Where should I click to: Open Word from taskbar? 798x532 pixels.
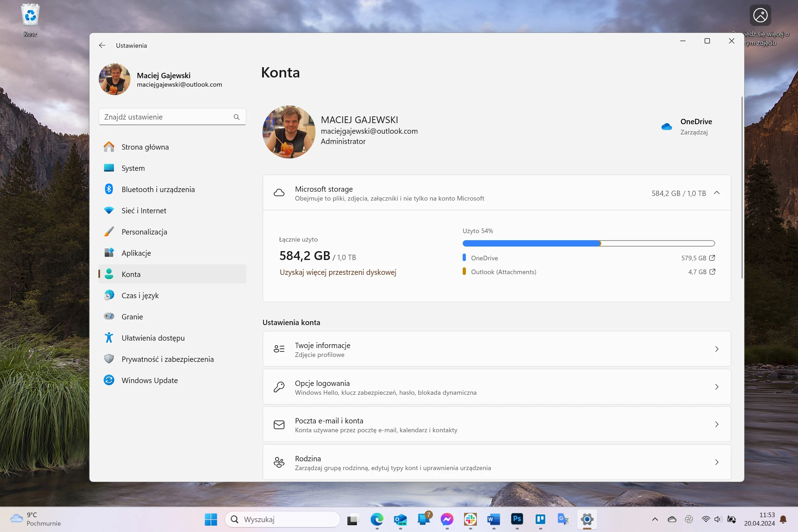tap(493, 519)
